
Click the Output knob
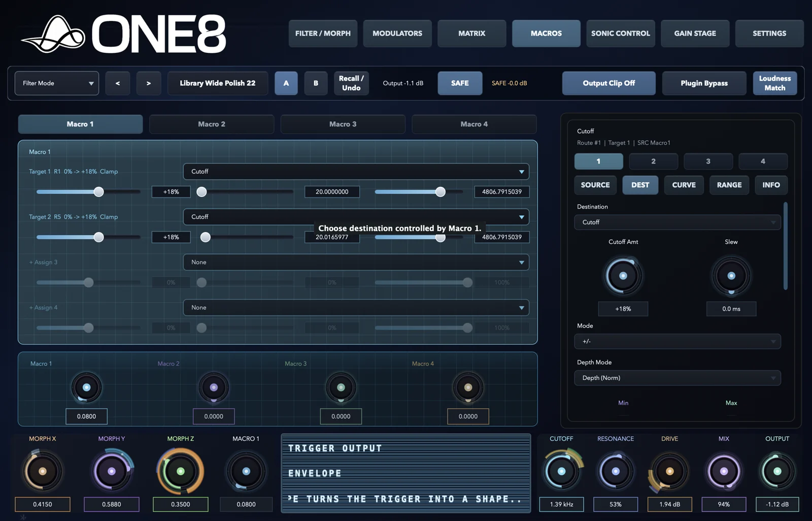(x=777, y=471)
